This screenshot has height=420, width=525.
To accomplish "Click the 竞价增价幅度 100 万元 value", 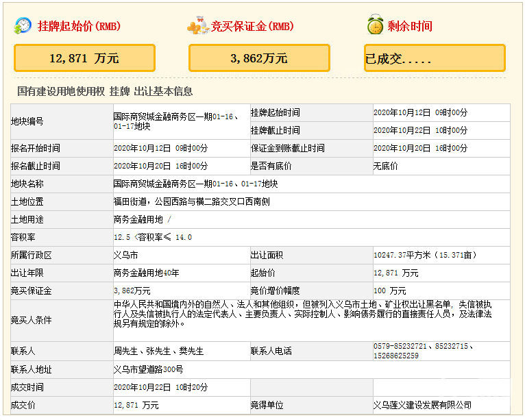I will coord(389,291).
